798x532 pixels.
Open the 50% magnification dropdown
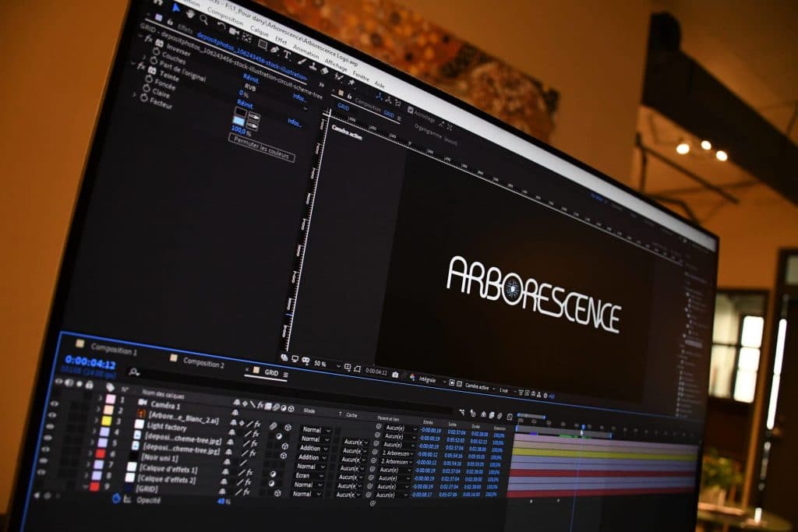tap(319, 363)
